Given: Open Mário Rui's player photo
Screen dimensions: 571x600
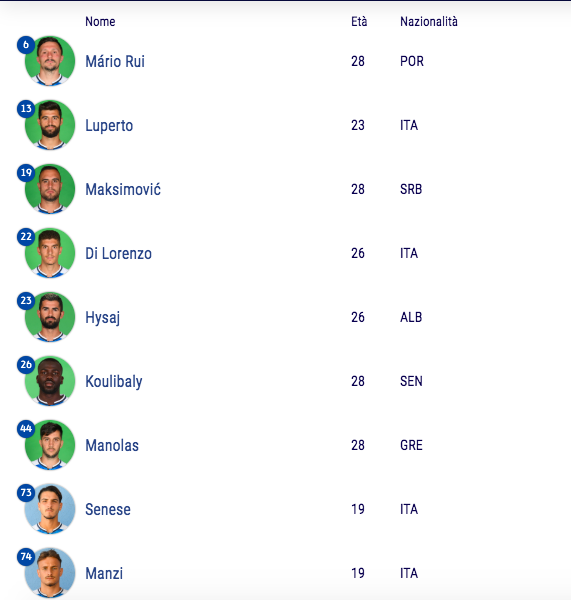Looking at the screenshot, I should pos(50,61).
